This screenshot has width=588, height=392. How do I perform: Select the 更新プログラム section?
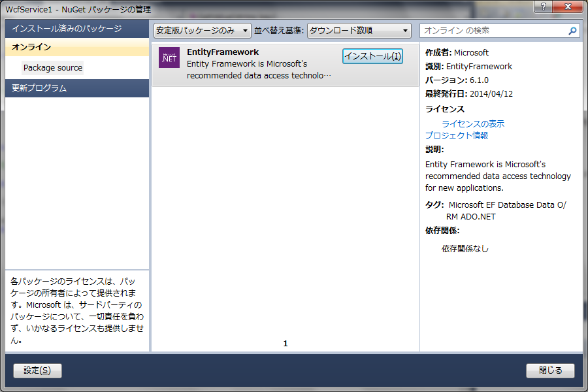pos(77,88)
